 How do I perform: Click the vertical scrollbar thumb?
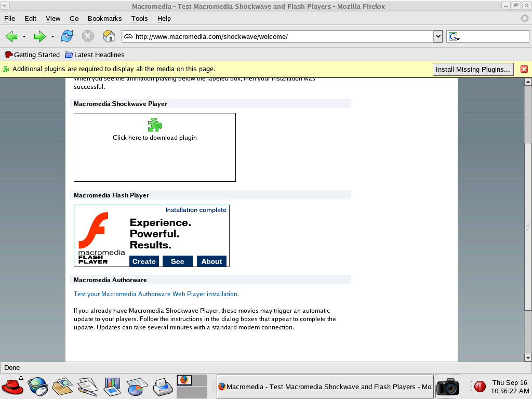click(x=528, y=226)
